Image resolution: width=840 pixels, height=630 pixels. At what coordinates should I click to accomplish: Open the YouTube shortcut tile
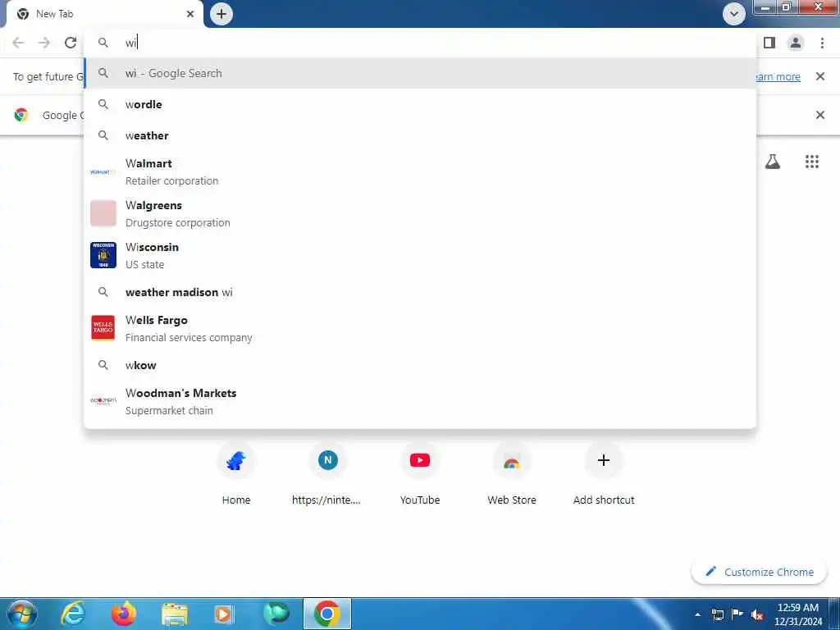pyautogui.click(x=420, y=473)
